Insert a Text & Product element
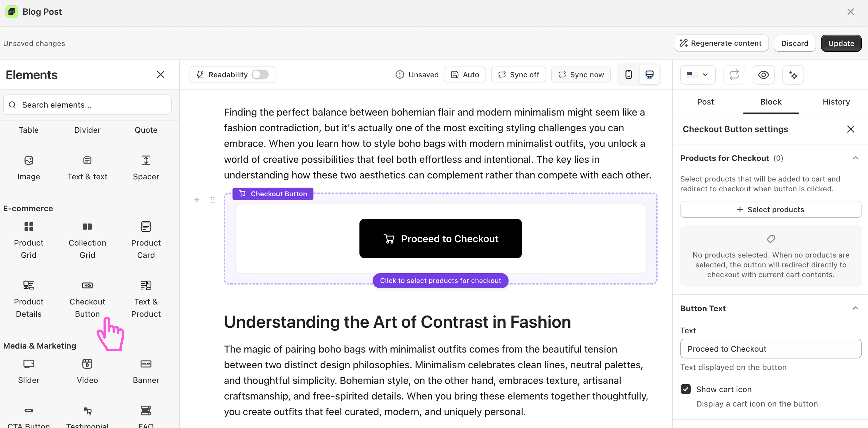 pyautogui.click(x=146, y=299)
